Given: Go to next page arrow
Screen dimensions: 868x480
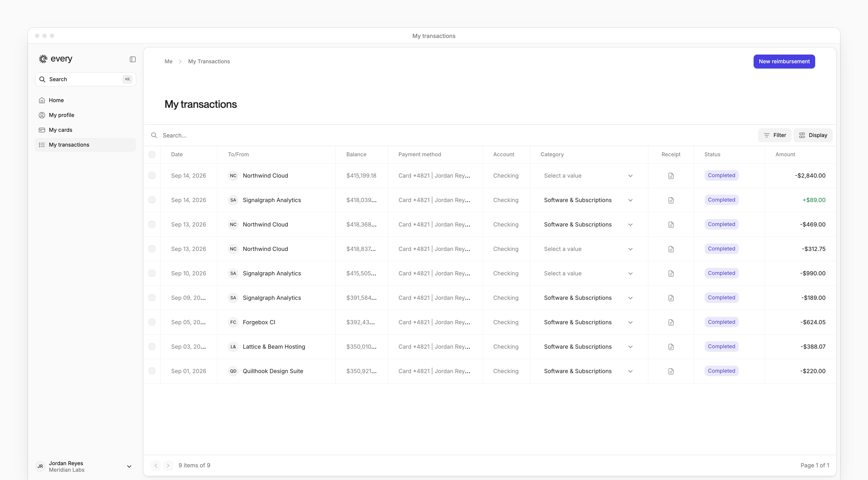Looking at the screenshot, I should pos(168,465).
